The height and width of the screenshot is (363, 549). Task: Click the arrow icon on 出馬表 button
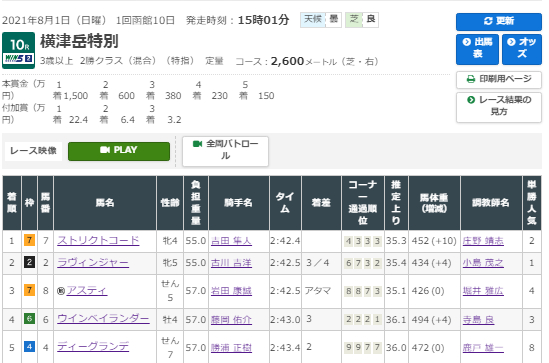coord(467,42)
